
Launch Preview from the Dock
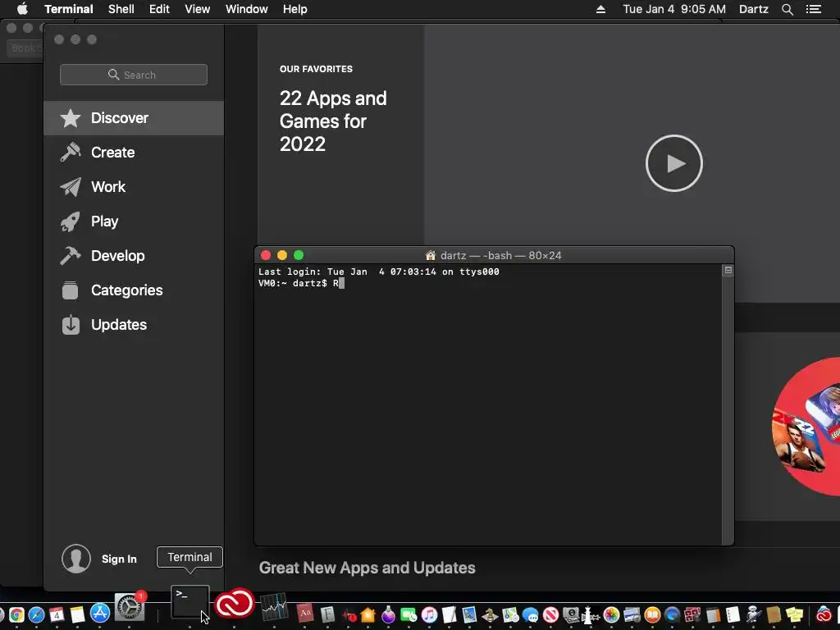point(470,615)
